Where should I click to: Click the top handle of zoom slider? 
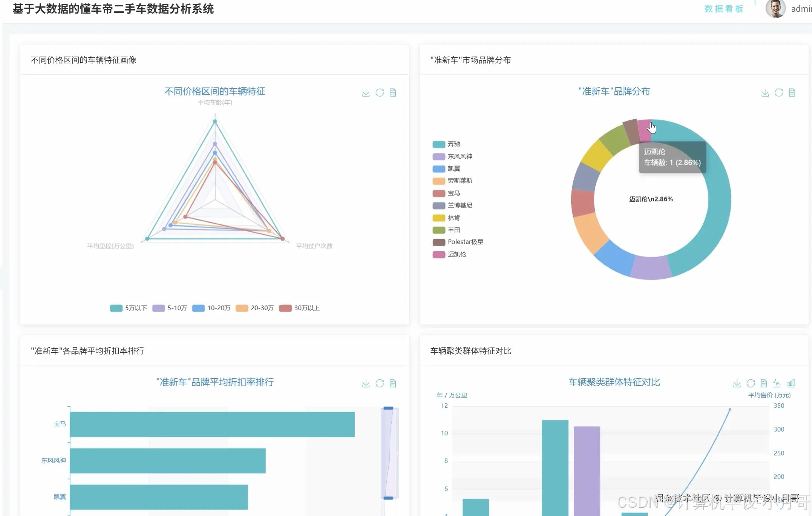point(388,408)
